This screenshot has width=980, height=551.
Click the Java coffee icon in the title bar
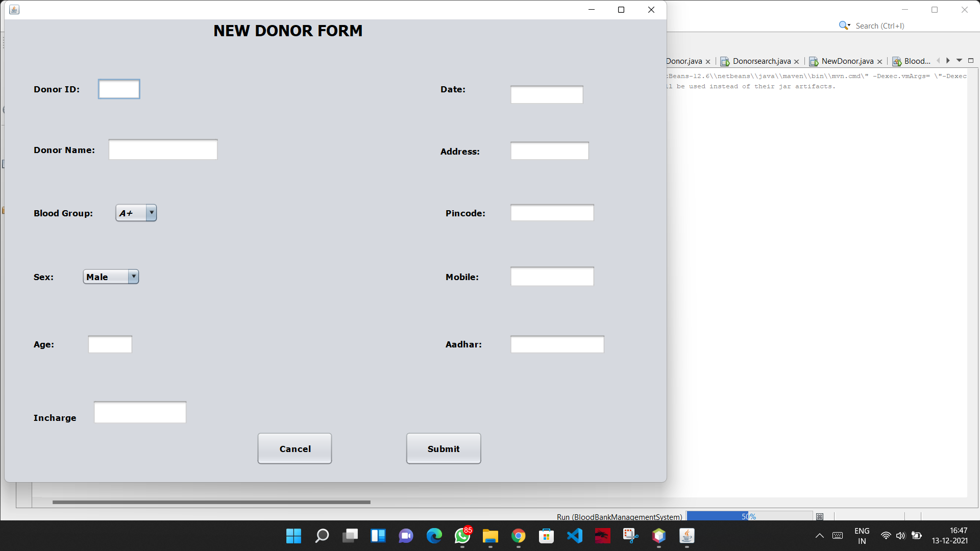[x=14, y=10]
